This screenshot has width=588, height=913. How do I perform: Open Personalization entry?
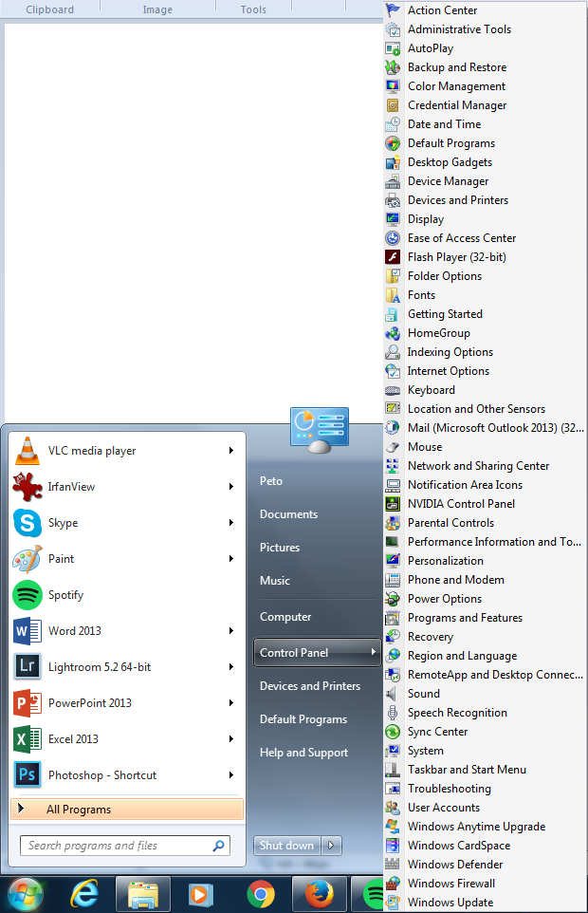pos(485,561)
